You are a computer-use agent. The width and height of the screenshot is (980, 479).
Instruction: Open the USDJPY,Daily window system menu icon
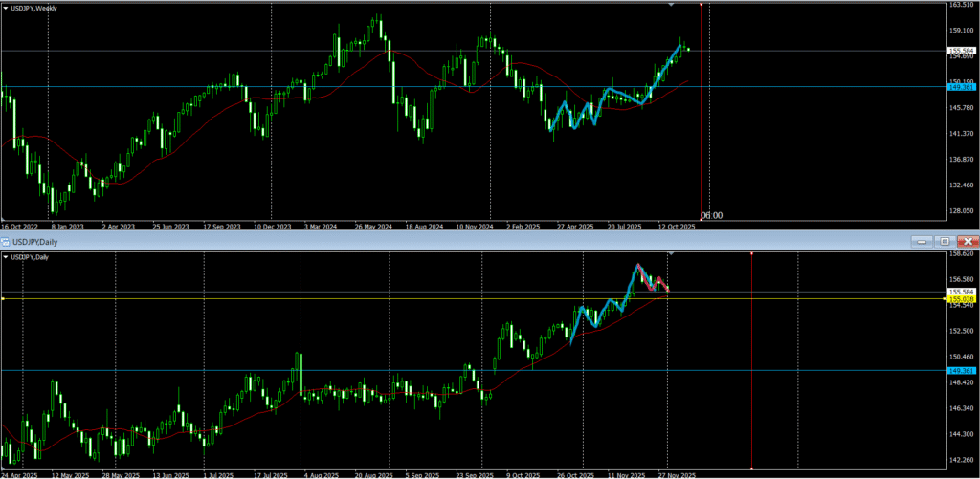(x=6, y=241)
